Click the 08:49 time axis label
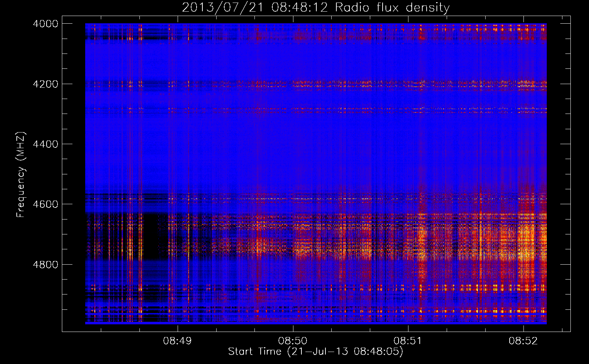 coord(177,341)
